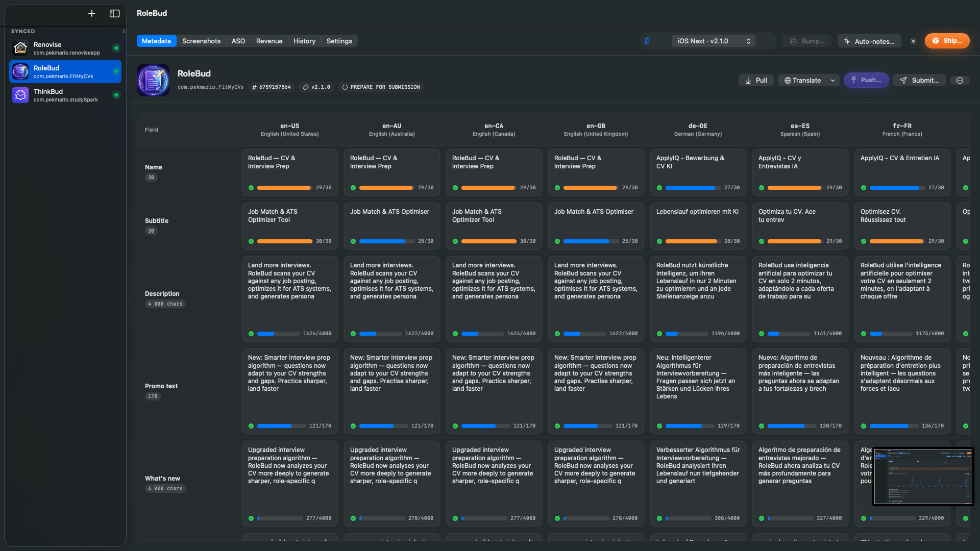
Task: Edit the en-AU Subtitle field cell
Action: tap(391, 226)
